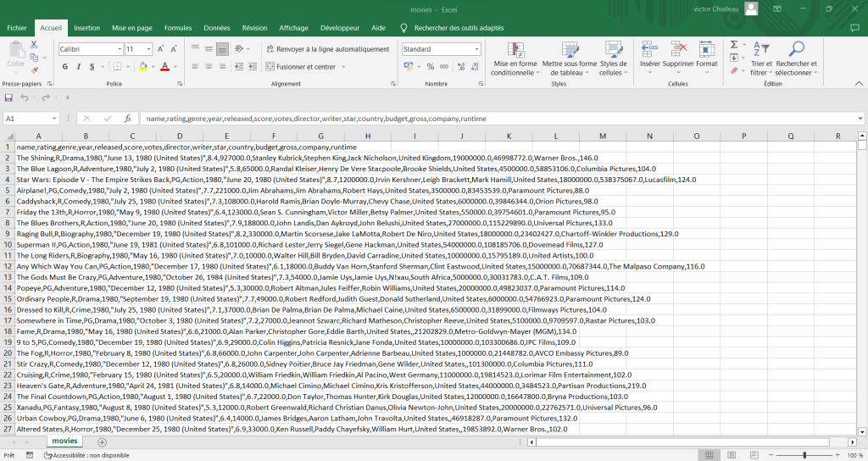Open Mettre sous forme de tableau
The height and width of the screenshot is (461, 868).
pyautogui.click(x=570, y=58)
